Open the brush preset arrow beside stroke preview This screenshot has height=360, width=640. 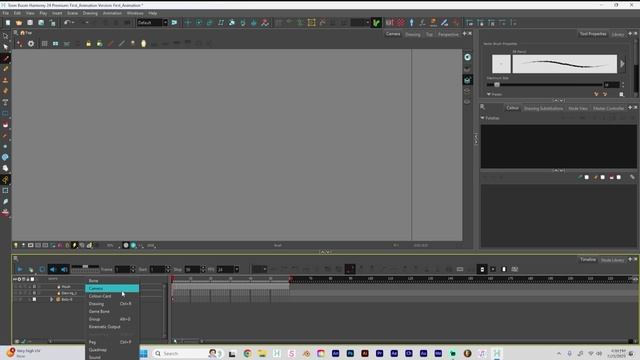point(622,64)
